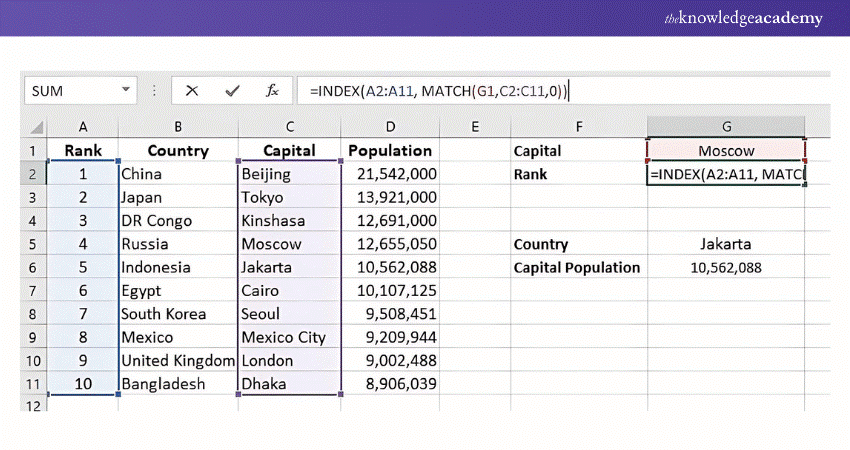The image size is (850, 450).
Task: Select the Jakarta cell in column G
Action: pos(726,244)
